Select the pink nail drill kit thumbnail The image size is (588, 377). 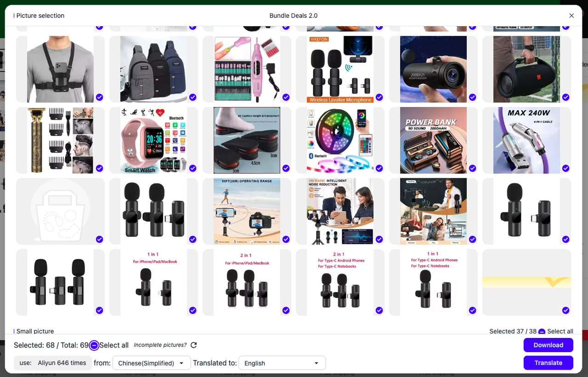[247, 69]
